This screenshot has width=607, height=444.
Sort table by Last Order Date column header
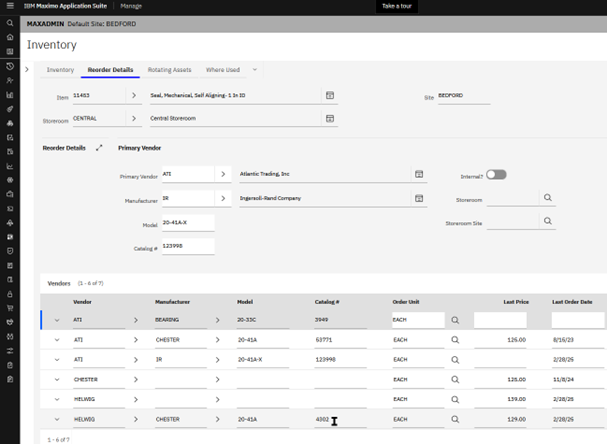pos(572,302)
